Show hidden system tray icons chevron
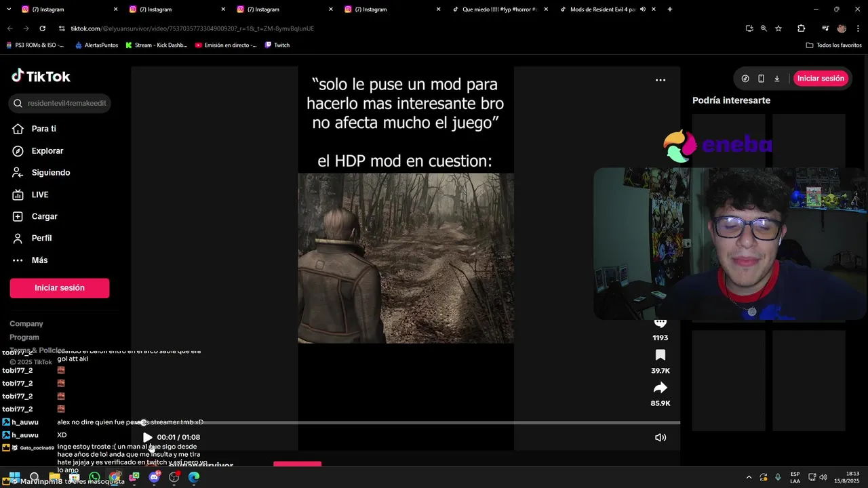Screen dimensions: 868x488 [749, 477]
